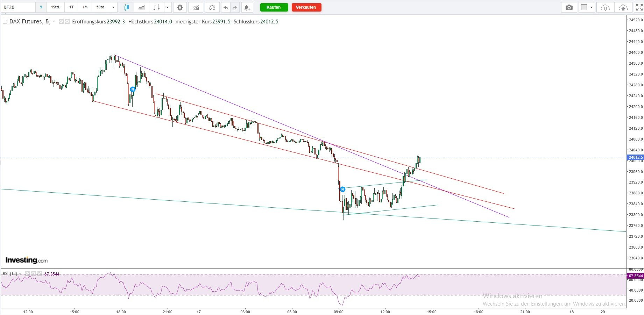The width and height of the screenshot is (644, 315).
Task: Collapse the DAX Futures legend box
Action: 5,21
